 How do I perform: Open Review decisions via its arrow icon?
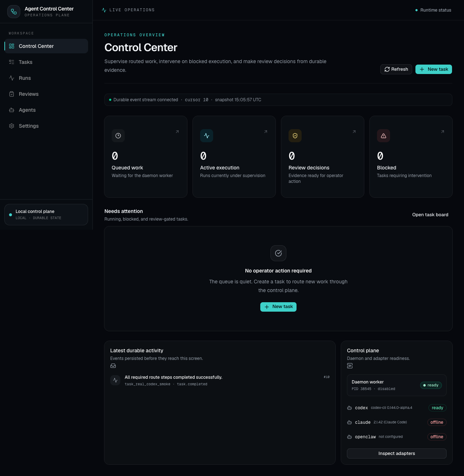click(x=354, y=132)
